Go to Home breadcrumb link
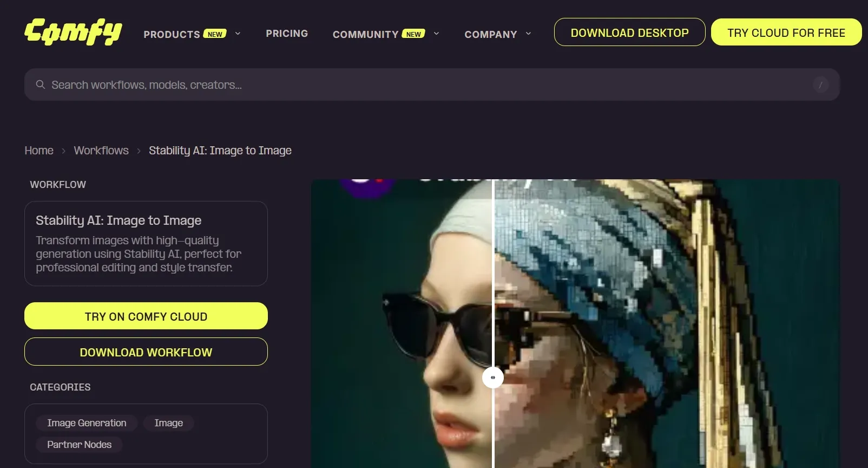This screenshot has width=868, height=468. coord(39,151)
